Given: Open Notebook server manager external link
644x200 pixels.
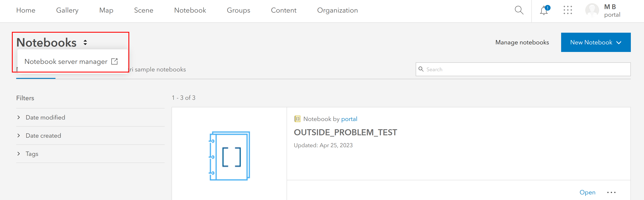Looking at the screenshot, I should click(x=71, y=62).
